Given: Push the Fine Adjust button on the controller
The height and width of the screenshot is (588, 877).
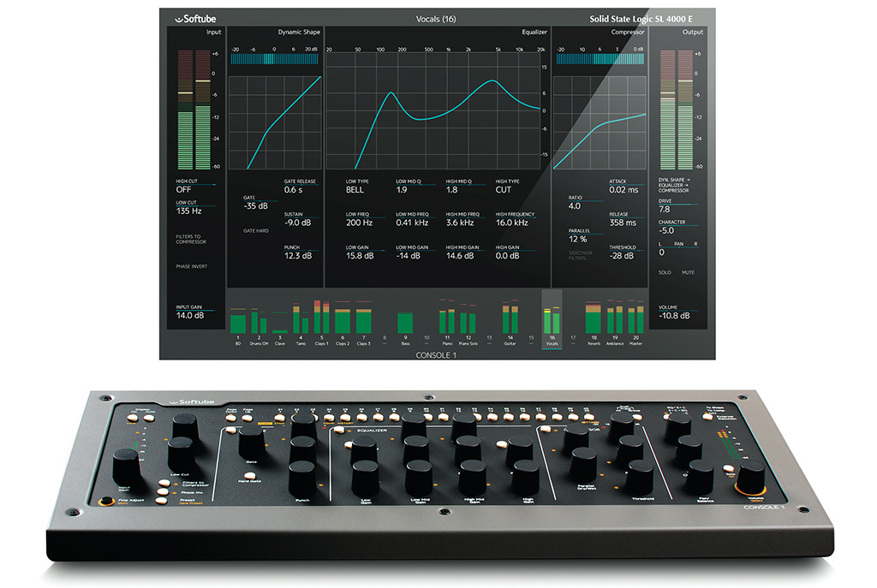Looking at the screenshot, I should [105, 502].
